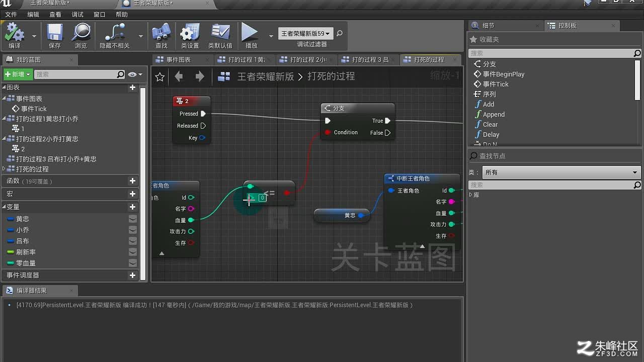Screen dimensions: 644x362
Task: Click magnifier icon beside debug filter
Action: (340, 34)
